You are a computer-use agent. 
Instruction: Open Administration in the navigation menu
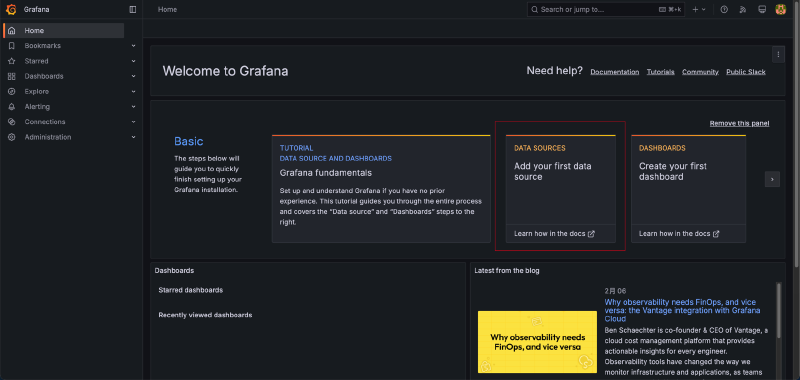click(x=48, y=137)
